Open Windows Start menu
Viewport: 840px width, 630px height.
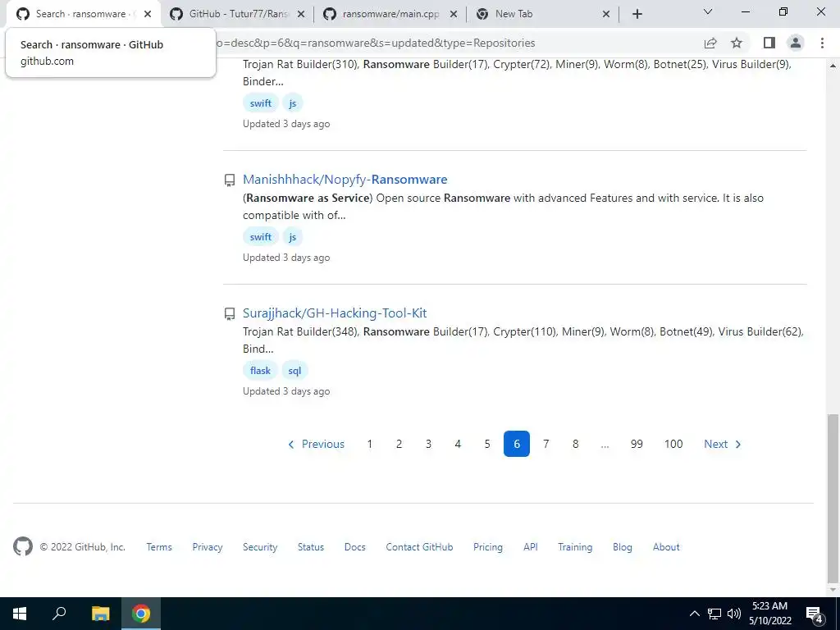(x=20, y=614)
